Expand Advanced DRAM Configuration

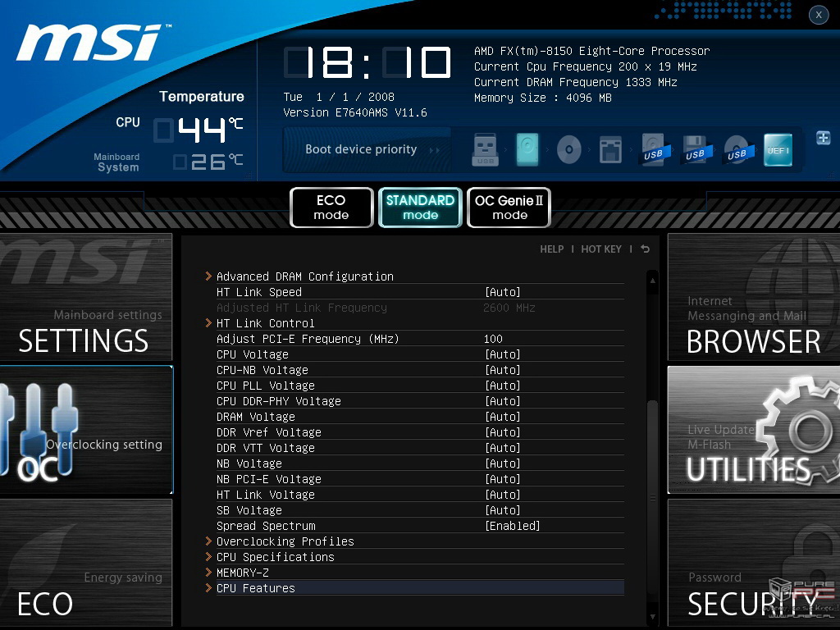304,276
